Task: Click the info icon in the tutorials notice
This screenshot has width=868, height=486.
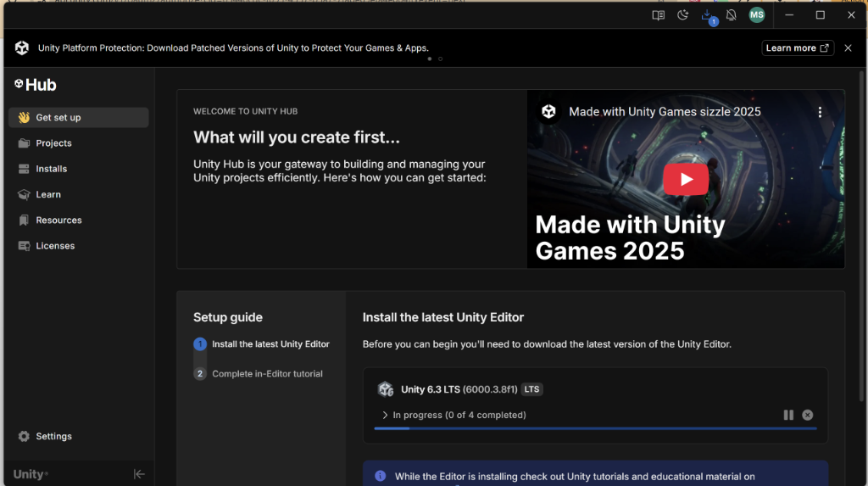Action: [x=381, y=476]
